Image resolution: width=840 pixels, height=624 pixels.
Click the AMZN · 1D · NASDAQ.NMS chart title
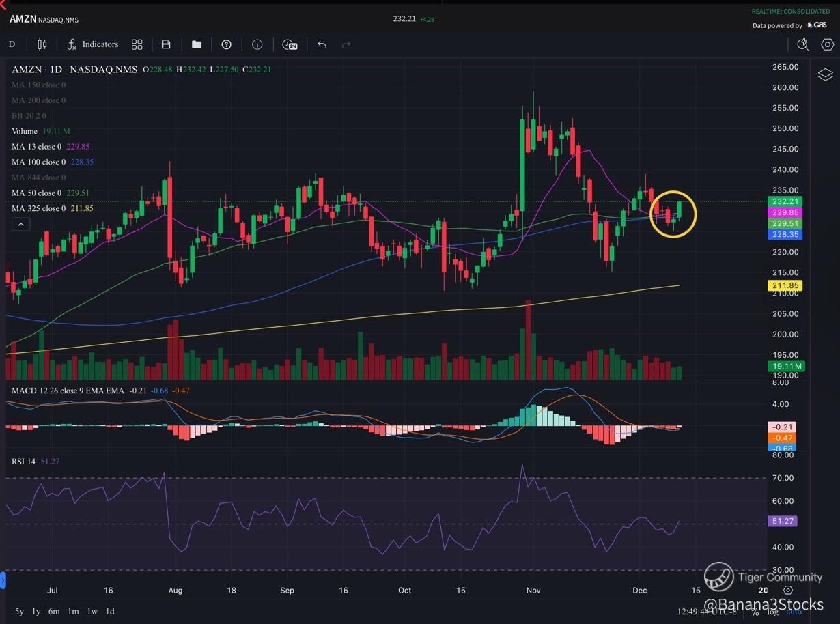click(74, 70)
